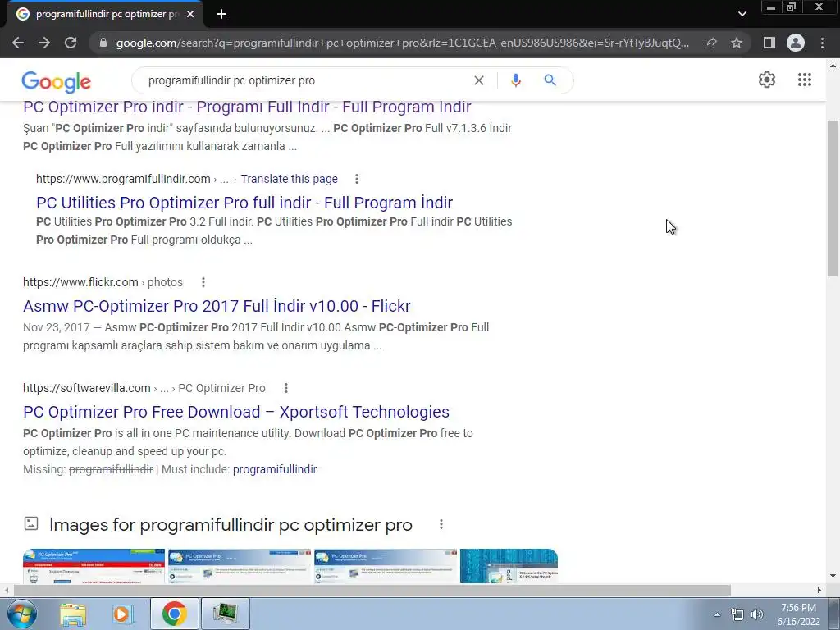Go to the Google home logo
This screenshot has height=630, width=840.
tap(57, 82)
